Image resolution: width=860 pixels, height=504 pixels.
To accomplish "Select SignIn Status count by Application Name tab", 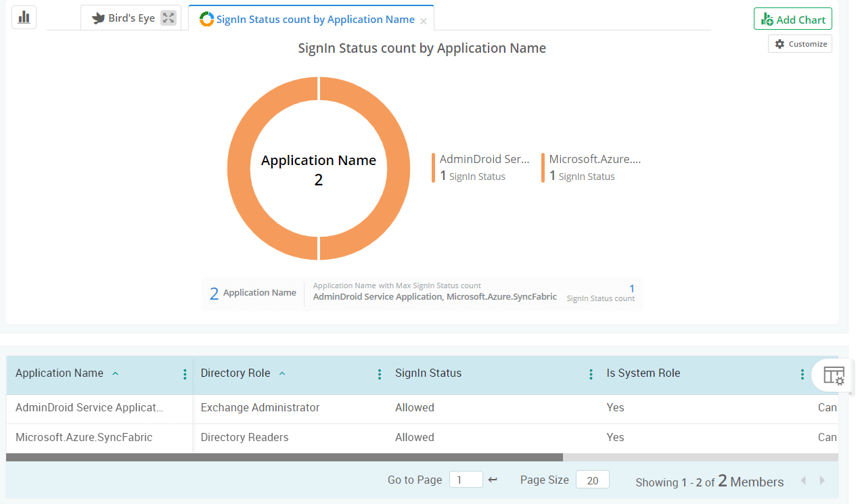I will coord(315,20).
